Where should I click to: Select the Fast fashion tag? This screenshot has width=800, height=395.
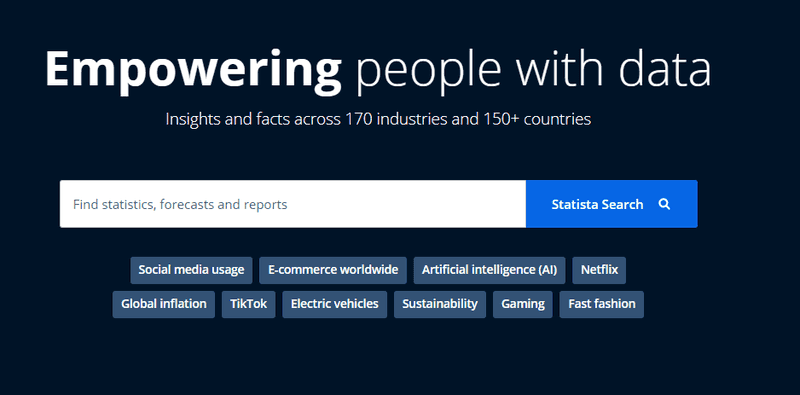[x=602, y=304]
